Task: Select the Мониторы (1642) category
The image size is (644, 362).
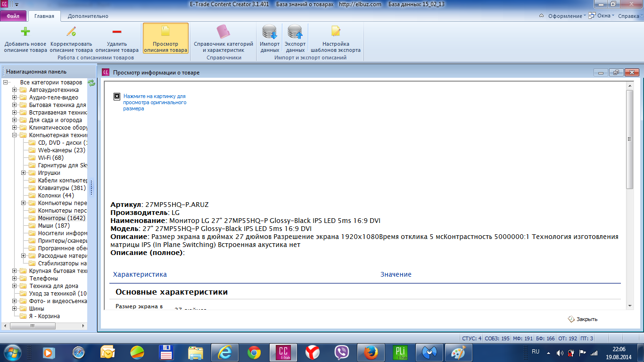Action: 62,218
